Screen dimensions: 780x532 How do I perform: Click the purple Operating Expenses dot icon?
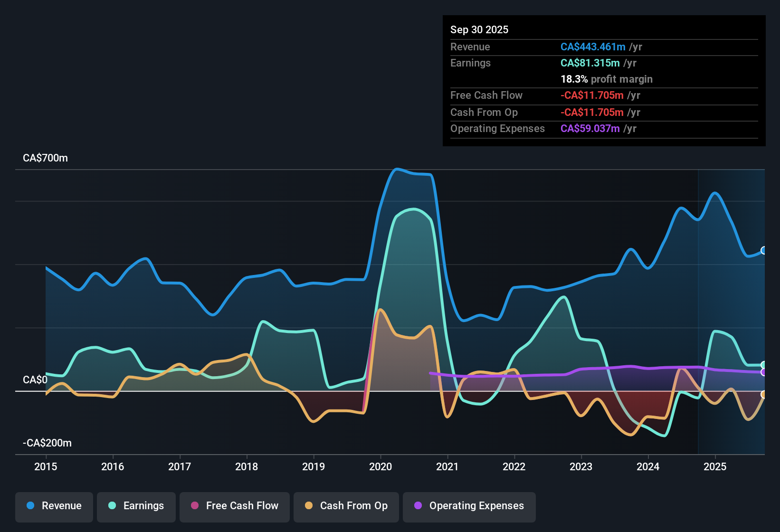click(417, 506)
